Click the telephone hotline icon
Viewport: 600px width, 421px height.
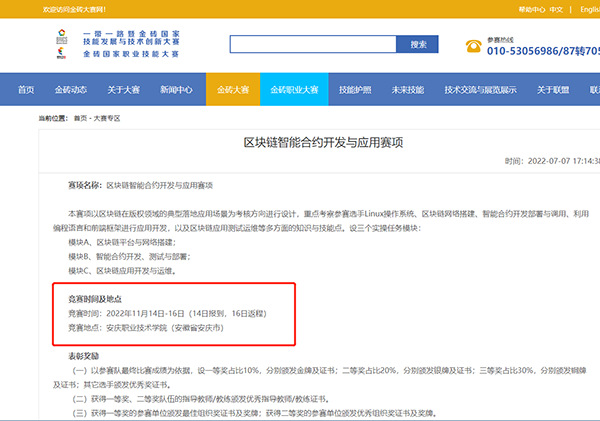pos(473,46)
